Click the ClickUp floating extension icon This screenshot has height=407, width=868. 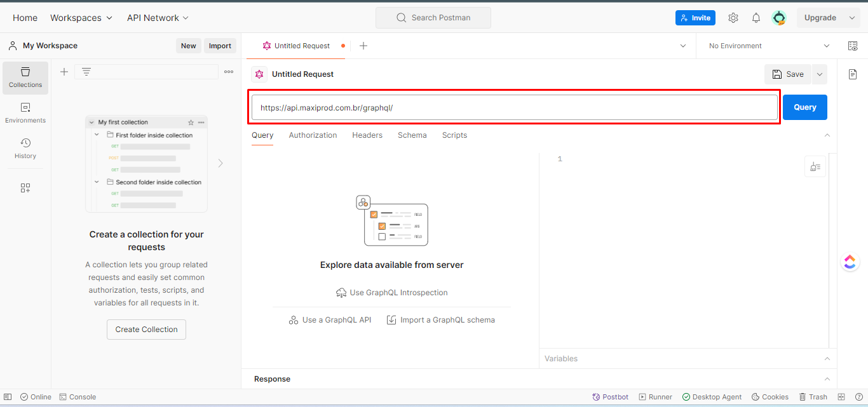click(x=850, y=262)
